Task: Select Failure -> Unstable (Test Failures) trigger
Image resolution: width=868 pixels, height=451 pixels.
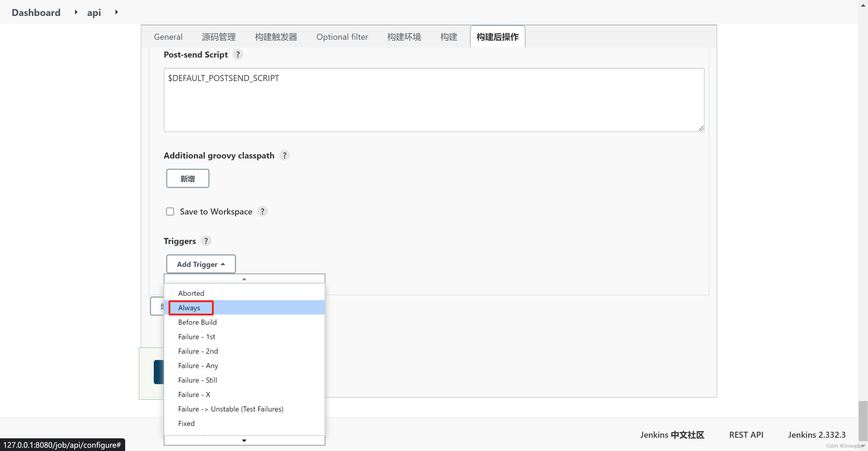Action: (x=244, y=409)
